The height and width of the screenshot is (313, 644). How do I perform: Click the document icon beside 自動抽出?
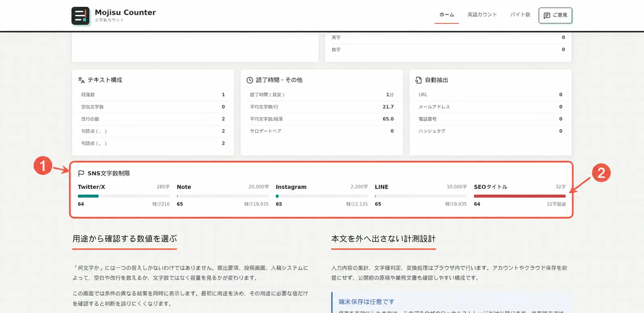419,80
